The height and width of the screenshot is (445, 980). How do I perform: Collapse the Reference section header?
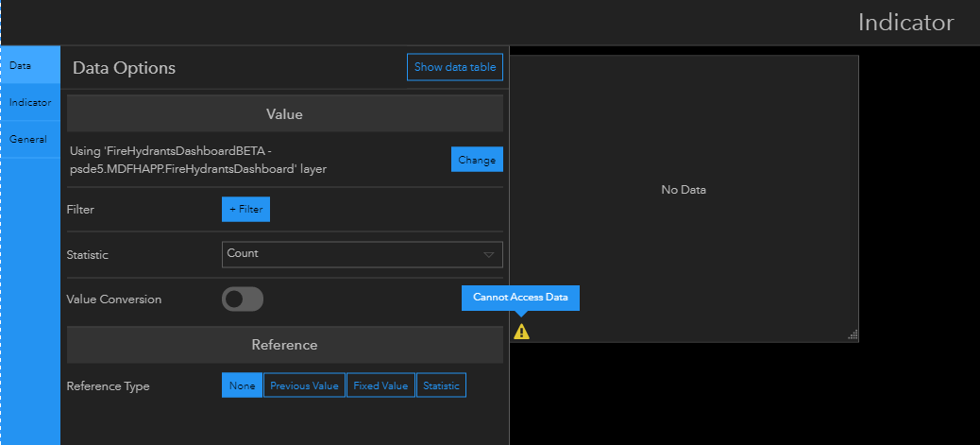(284, 345)
